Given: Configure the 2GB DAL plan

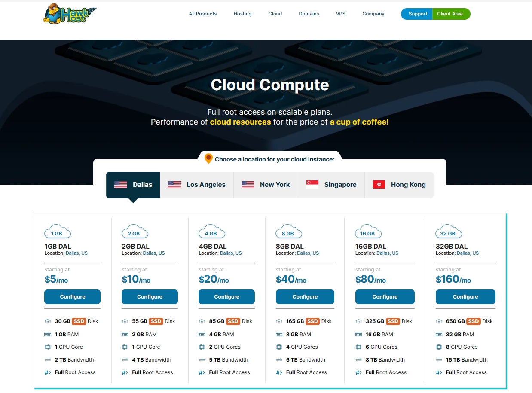Looking at the screenshot, I should click(150, 297).
